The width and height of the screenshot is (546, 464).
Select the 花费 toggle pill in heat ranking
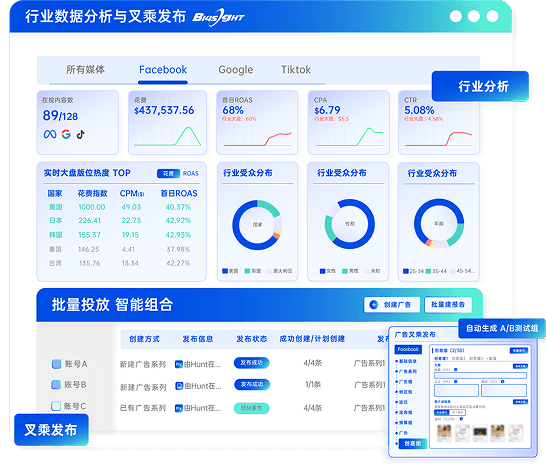click(168, 173)
